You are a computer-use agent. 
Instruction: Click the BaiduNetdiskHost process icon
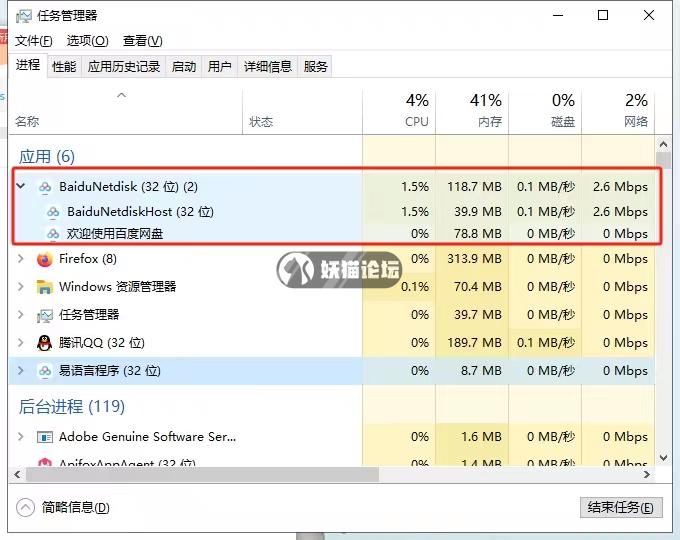click(x=53, y=212)
